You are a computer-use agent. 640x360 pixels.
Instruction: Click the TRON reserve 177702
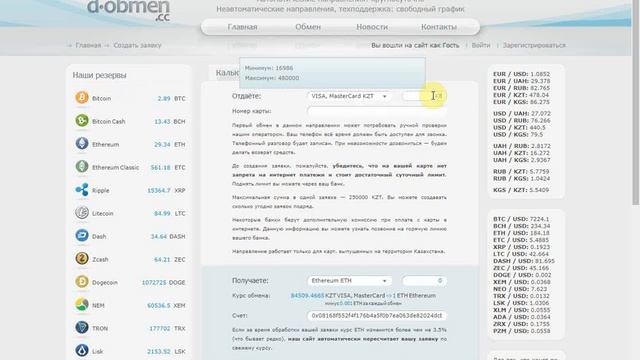(160, 329)
